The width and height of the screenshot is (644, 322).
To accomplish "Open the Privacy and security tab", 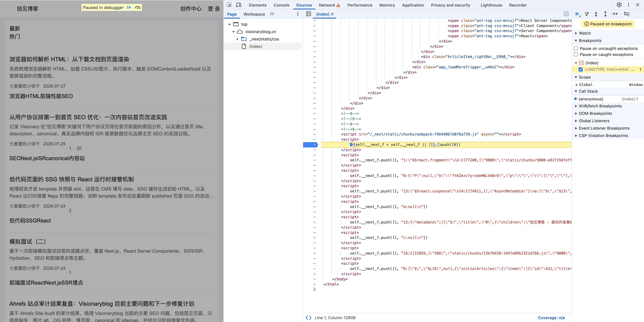I will click(450, 5).
